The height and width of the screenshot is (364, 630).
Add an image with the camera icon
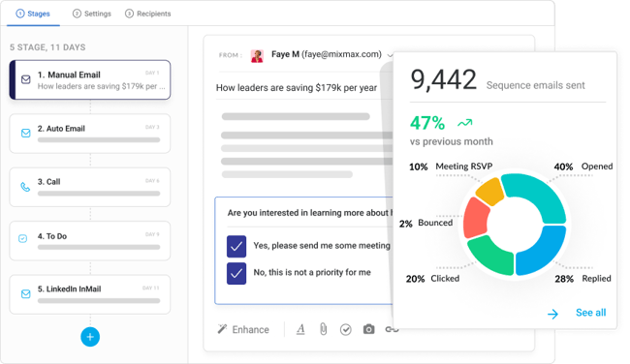tap(368, 329)
